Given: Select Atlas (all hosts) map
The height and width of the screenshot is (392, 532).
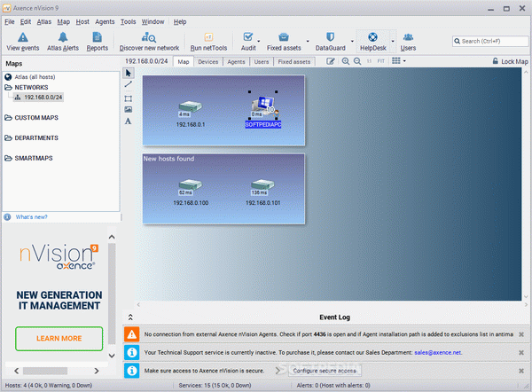Looking at the screenshot, I should 30,77.
